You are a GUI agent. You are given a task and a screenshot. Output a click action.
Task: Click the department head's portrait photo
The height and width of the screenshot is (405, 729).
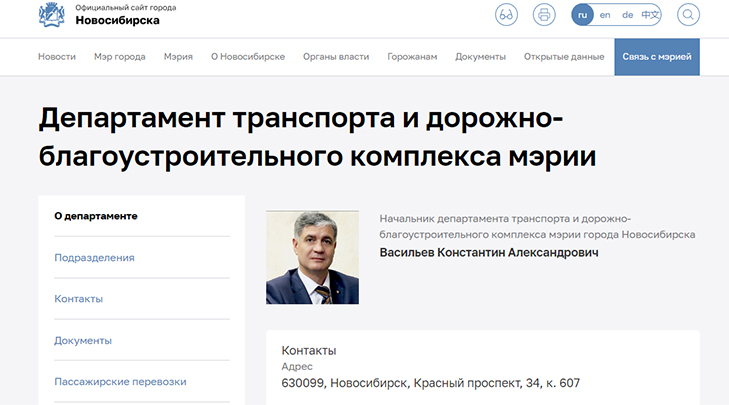[x=312, y=257]
